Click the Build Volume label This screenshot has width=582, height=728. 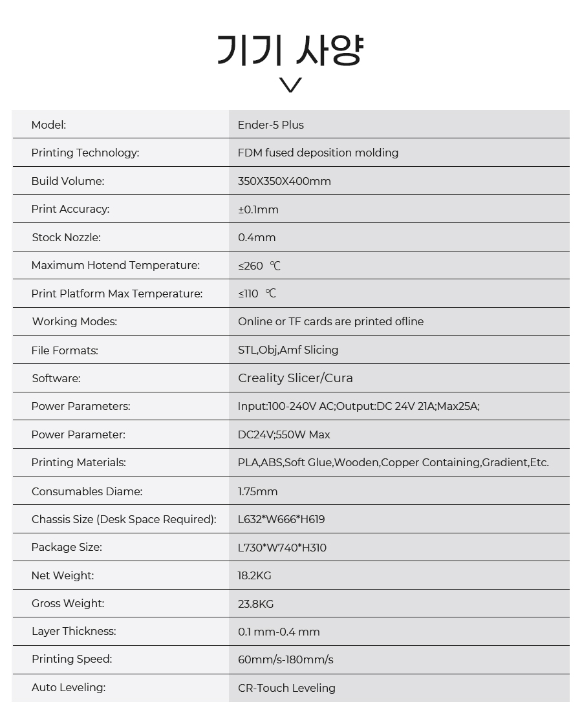(68, 181)
